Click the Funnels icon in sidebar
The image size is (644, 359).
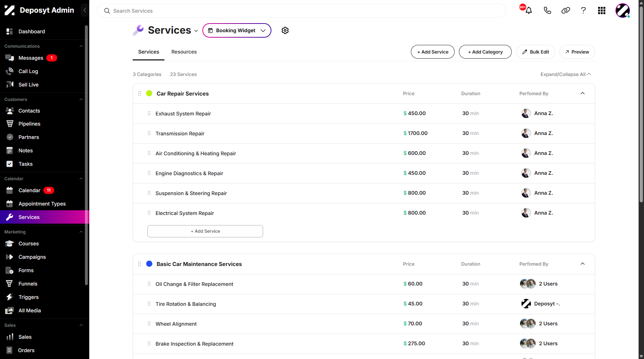(x=10, y=284)
